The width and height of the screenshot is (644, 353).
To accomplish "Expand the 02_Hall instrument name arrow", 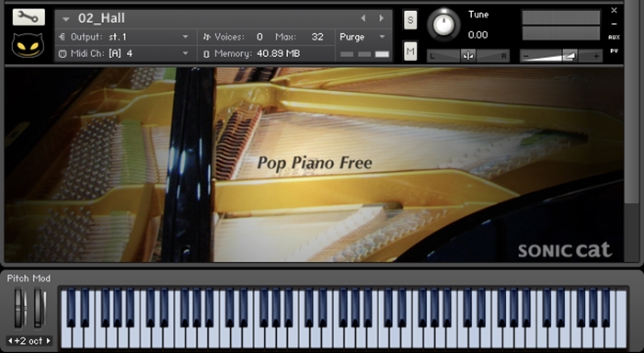I will (x=65, y=19).
